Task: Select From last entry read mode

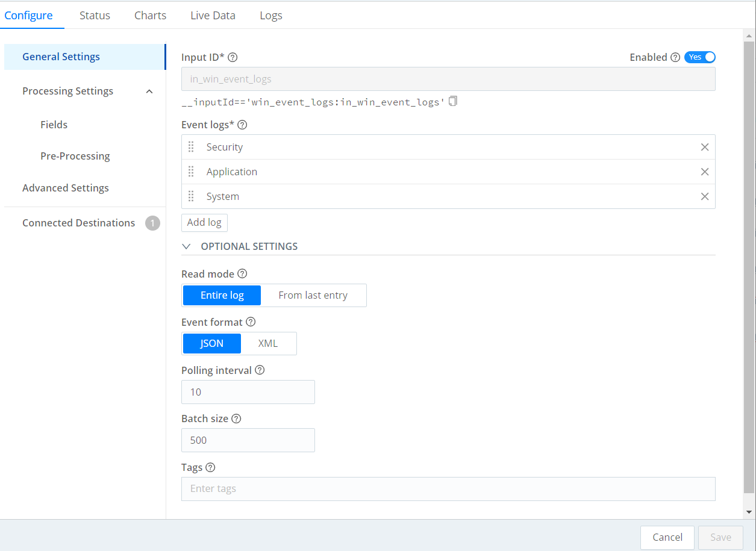Action: click(313, 295)
